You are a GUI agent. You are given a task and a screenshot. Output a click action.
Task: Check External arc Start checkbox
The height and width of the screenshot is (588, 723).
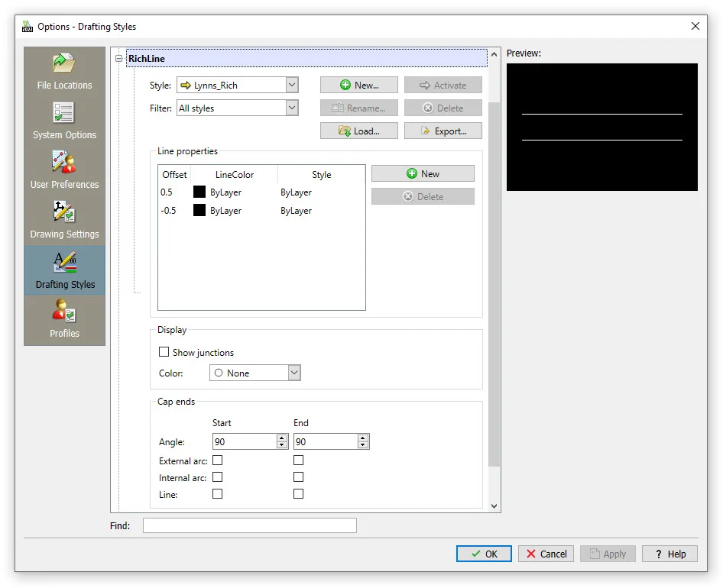pos(217,460)
